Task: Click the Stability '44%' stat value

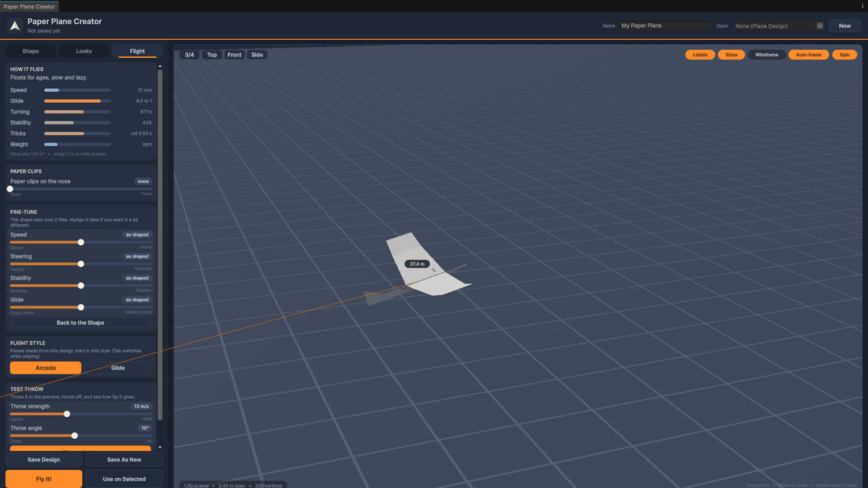Action: tap(147, 123)
